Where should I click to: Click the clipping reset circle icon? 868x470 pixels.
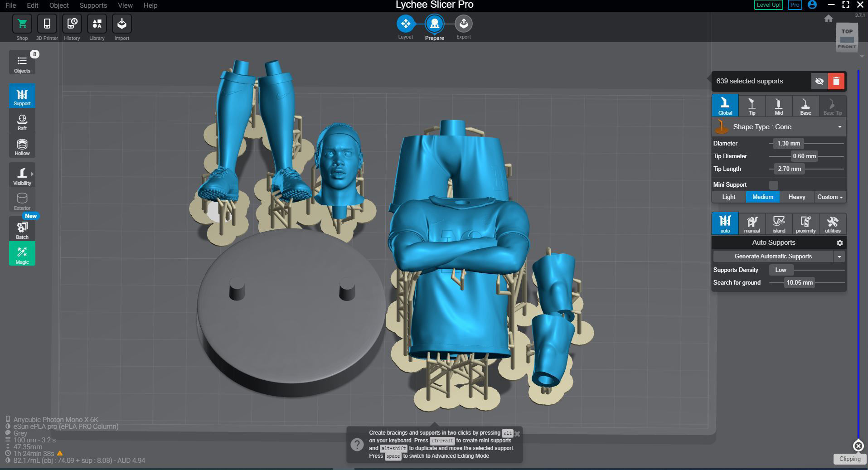[858, 446]
